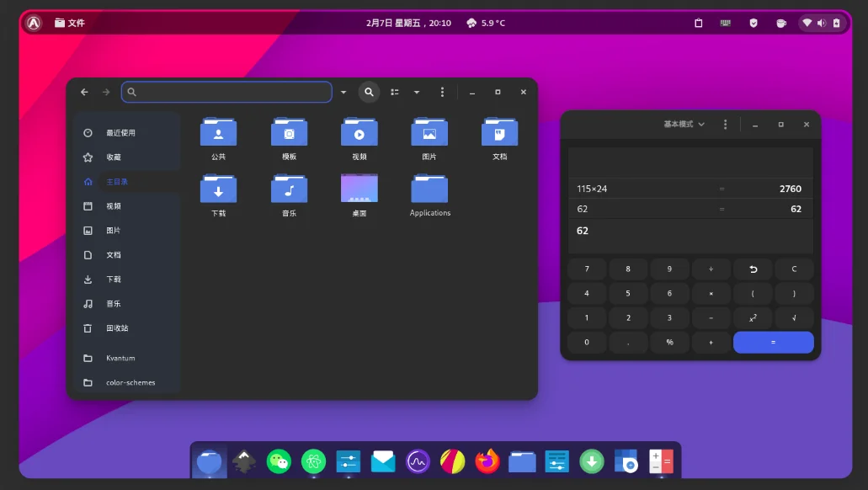Open color-schemes bookmark in sidebar
This screenshot has width=868, height=490.
[127, 382]
